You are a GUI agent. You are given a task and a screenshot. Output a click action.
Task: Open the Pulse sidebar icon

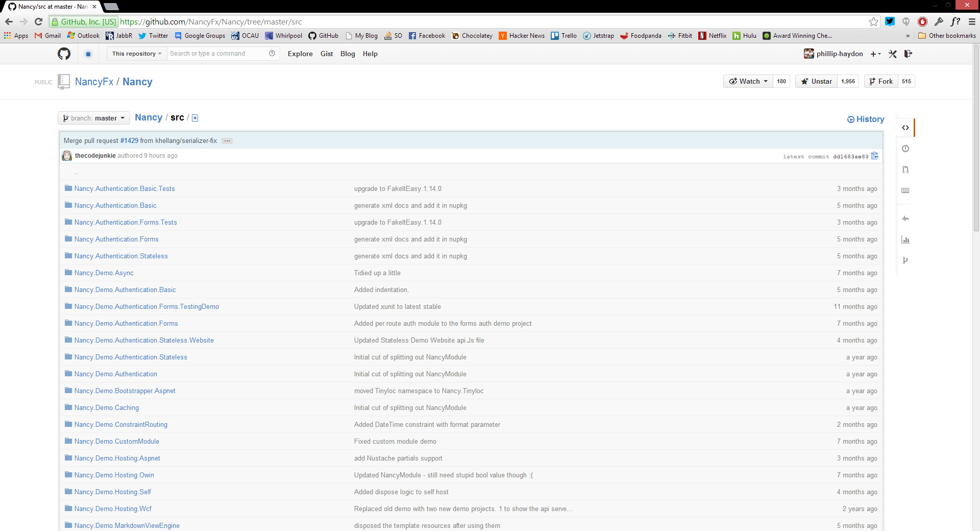pos(905,219)
